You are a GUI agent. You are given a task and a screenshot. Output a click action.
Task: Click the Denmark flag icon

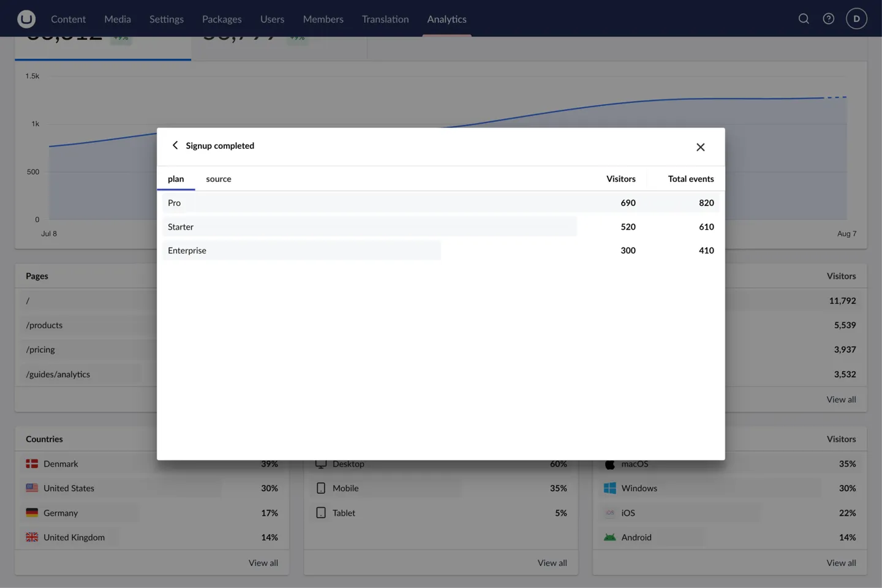click(32, 464)
